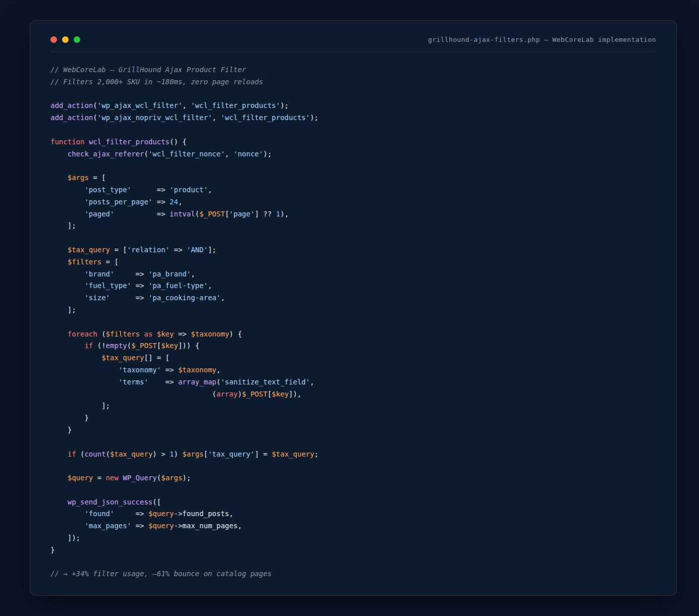Viewport: 699px width, 616px height.
Task: Click the grillhound-ajax-filters.php title label
Action: (x=483, y=39)
